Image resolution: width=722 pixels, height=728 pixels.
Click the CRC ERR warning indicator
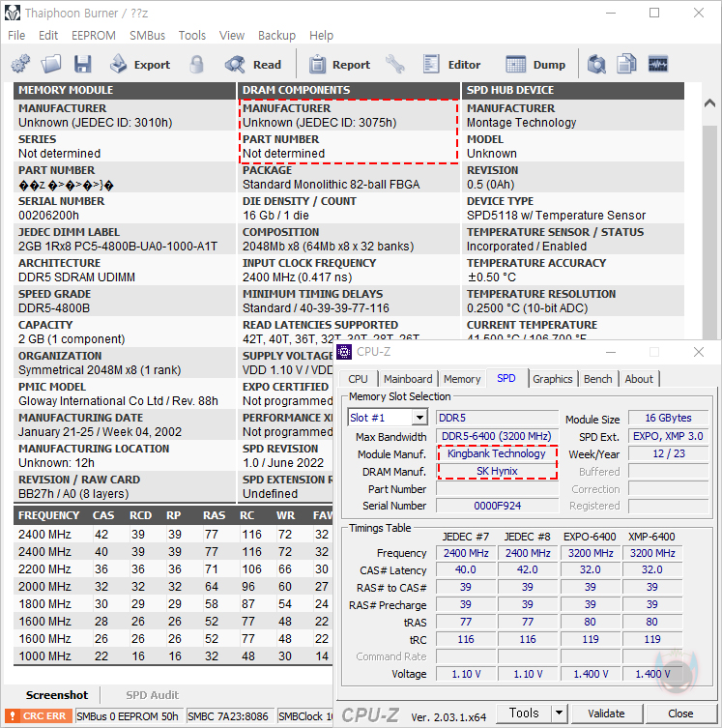point(39,716)
